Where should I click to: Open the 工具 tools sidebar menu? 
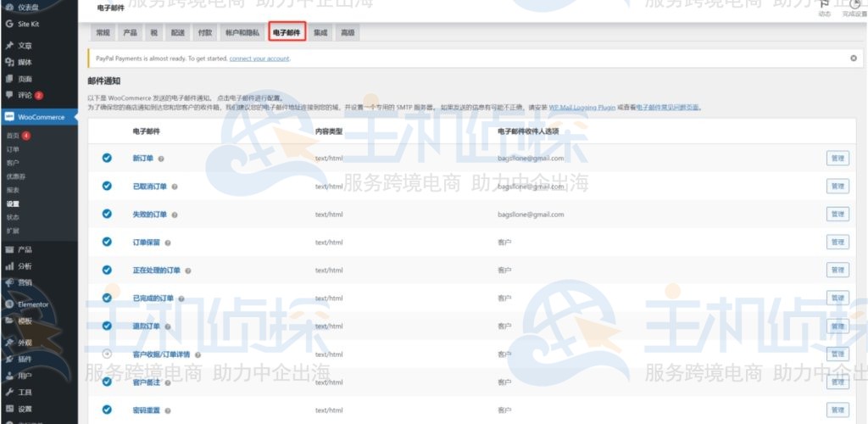25,393
